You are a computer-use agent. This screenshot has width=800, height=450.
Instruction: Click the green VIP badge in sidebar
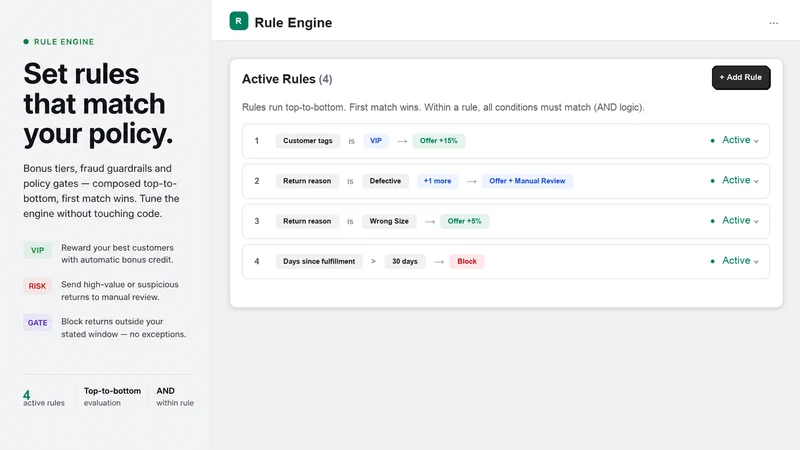click(37, 251)
